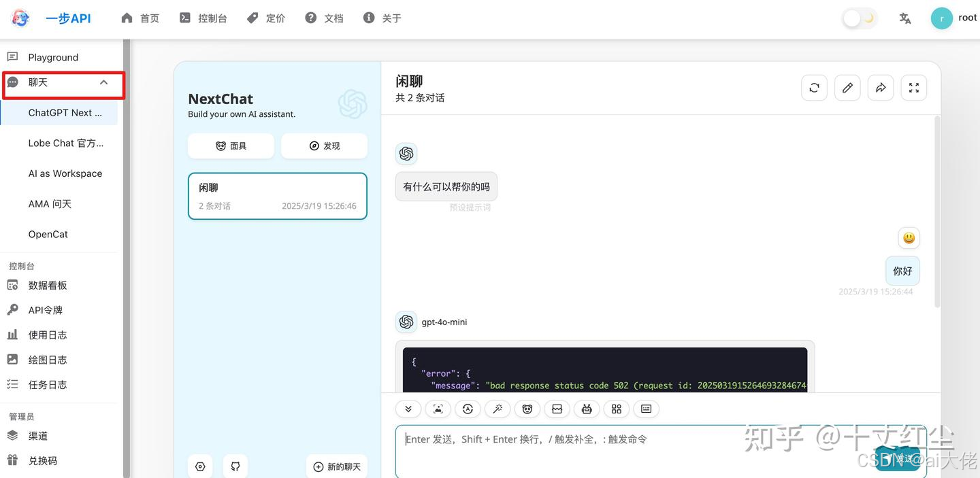The image size is (980, 478).
Task: Click the pencil edit icon in chat header
Action: coord(847,88)
